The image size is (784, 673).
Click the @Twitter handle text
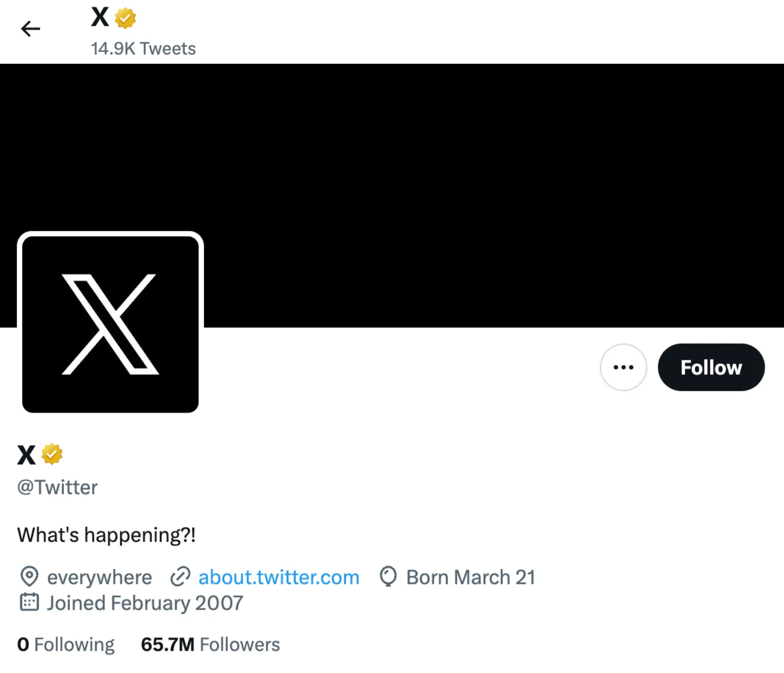(x=57, y=487)
